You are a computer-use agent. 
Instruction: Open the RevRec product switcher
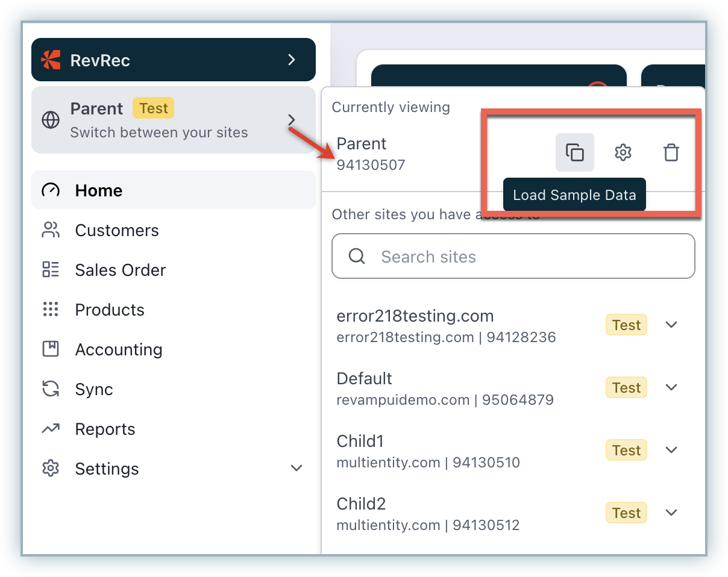[x=174, y=60]
